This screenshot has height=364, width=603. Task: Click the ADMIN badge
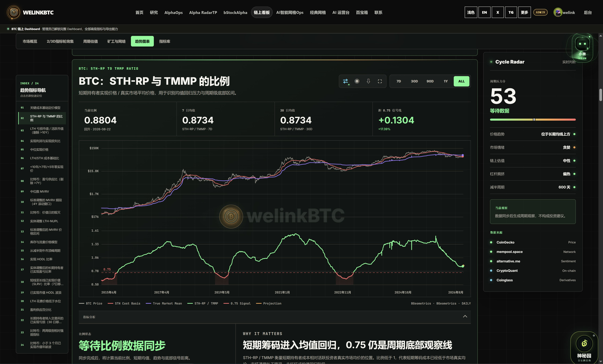tap(540, 12)
